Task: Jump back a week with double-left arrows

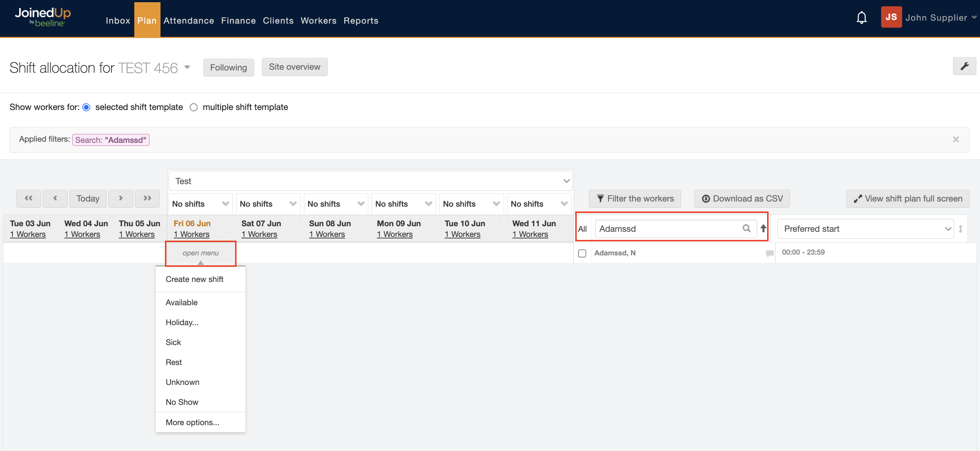Action: pyautogui.click(x=28, y=198)
